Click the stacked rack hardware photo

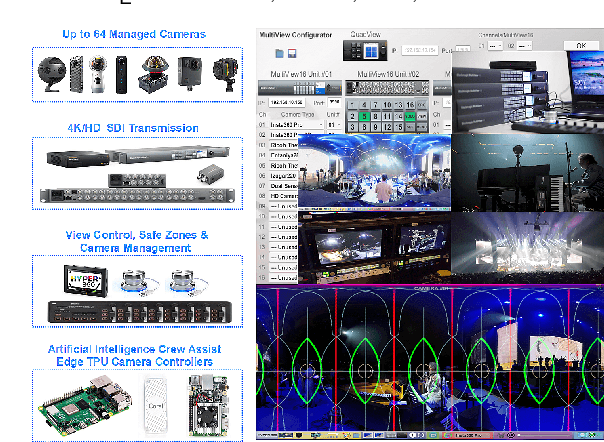(x=528, y=92)
